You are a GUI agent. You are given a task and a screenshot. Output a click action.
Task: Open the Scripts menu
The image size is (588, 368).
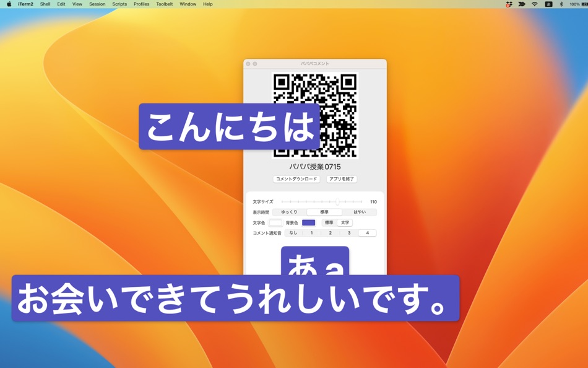point(119,4)
